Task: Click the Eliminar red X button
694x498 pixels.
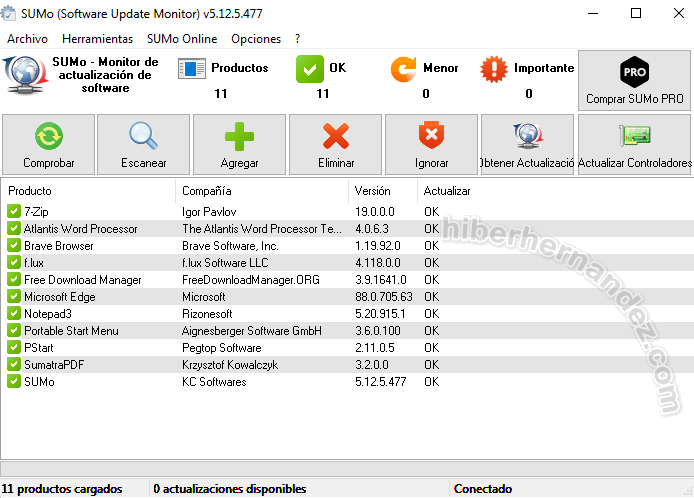Action: (335, 144)
